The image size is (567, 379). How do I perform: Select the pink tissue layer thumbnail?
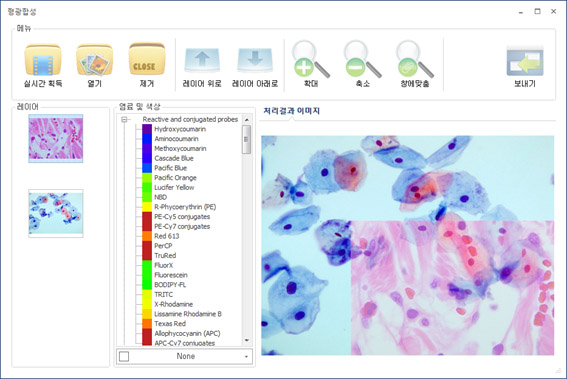pyautogui.click(x=56, y=138)
